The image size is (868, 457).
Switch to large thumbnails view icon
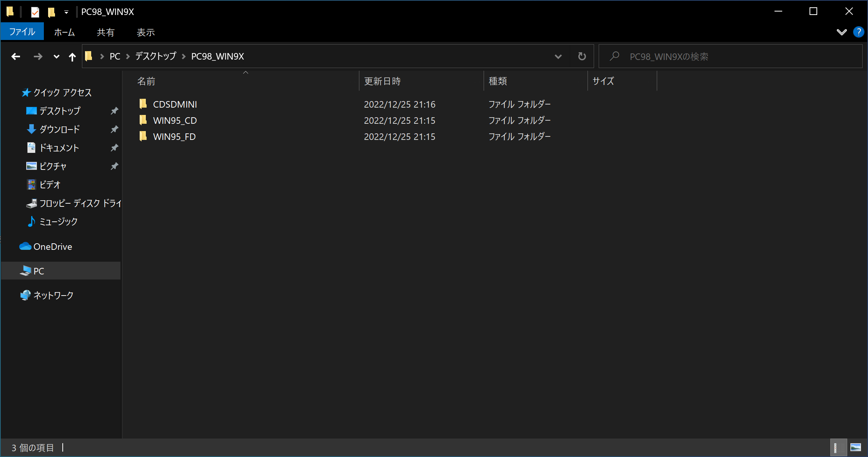pos(856,447)
